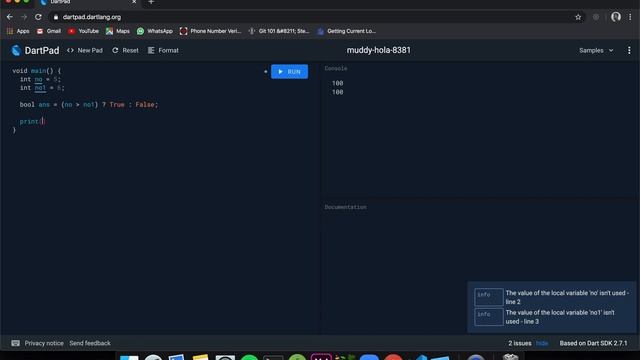Select the 'no1' isn't used issue message
The width and height of the screenshot is (640, 360).
click(560, 317)
